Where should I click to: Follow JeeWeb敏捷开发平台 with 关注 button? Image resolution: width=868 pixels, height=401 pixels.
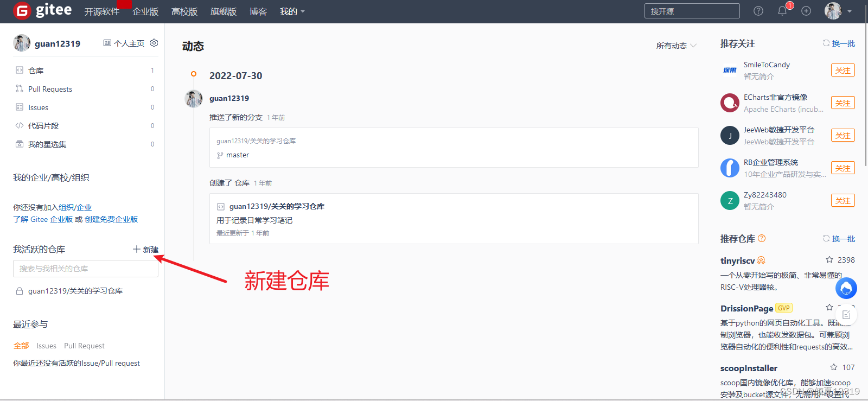tap(843, 136)
